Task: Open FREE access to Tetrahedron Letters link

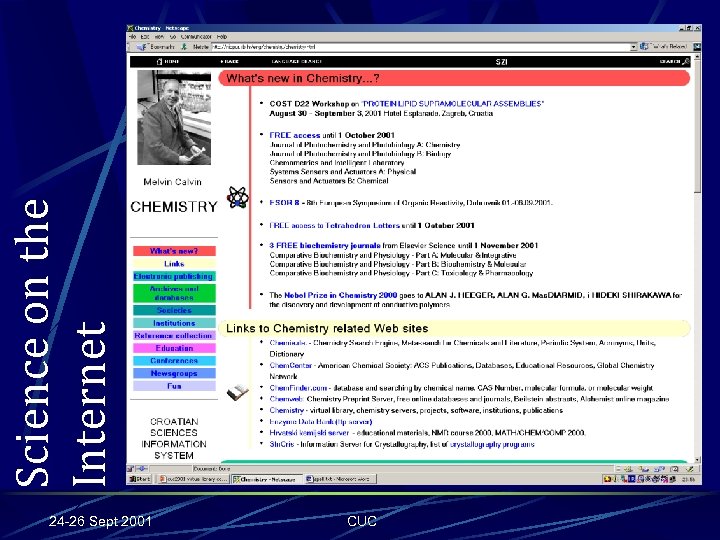Action: pos(334,225)
